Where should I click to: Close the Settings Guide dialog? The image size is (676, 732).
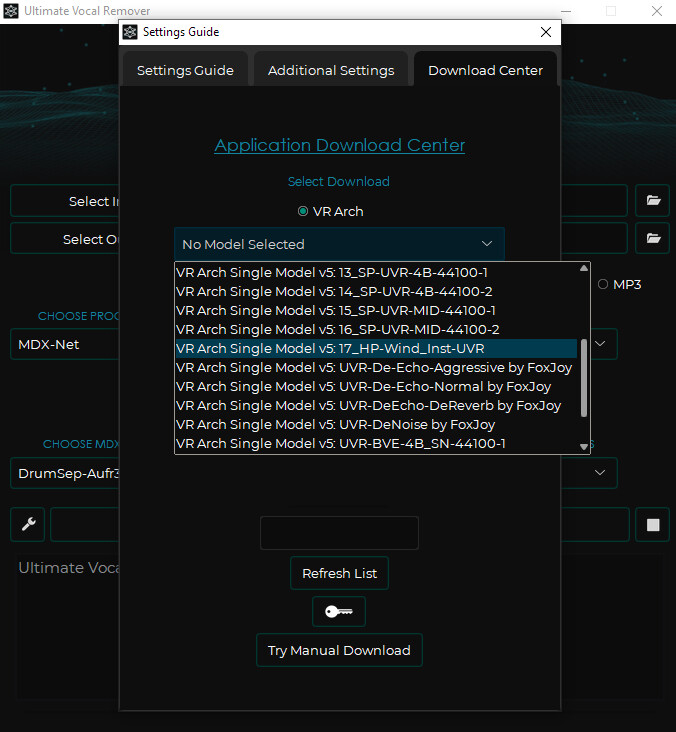(546, 32)
